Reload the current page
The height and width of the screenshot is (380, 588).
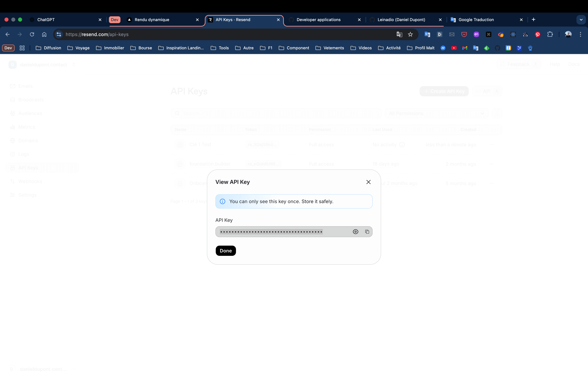pos(32,35)
